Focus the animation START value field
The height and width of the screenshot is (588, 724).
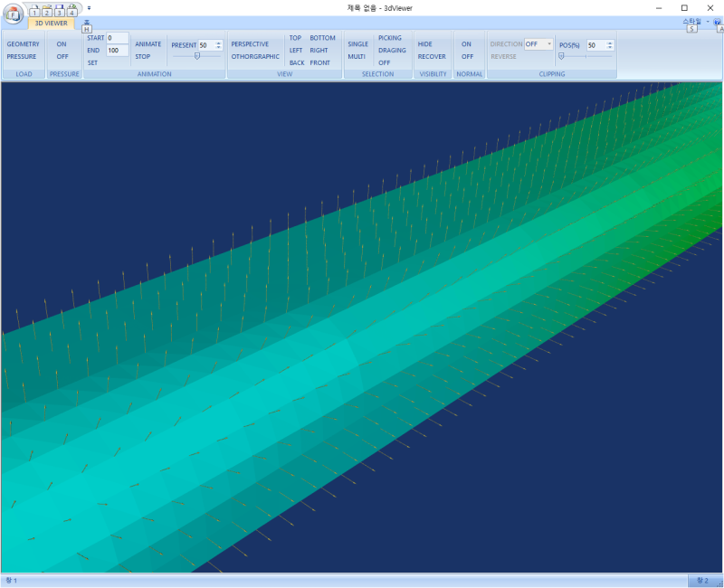click(x=118, y=38)
